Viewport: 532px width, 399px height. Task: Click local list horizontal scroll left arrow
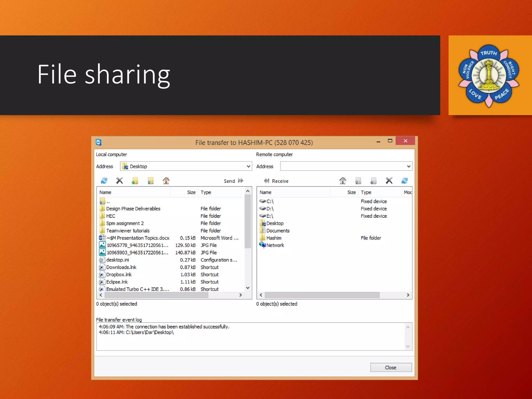pos(101,295)
